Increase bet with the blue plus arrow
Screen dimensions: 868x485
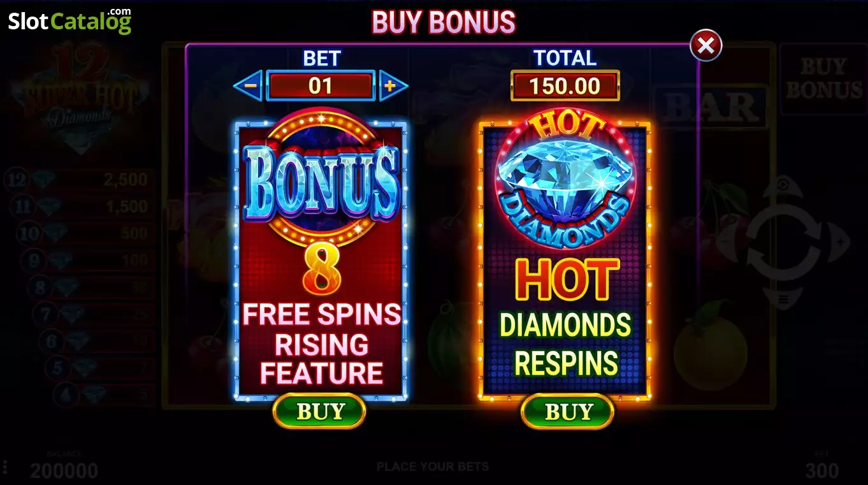click(393, 85)
